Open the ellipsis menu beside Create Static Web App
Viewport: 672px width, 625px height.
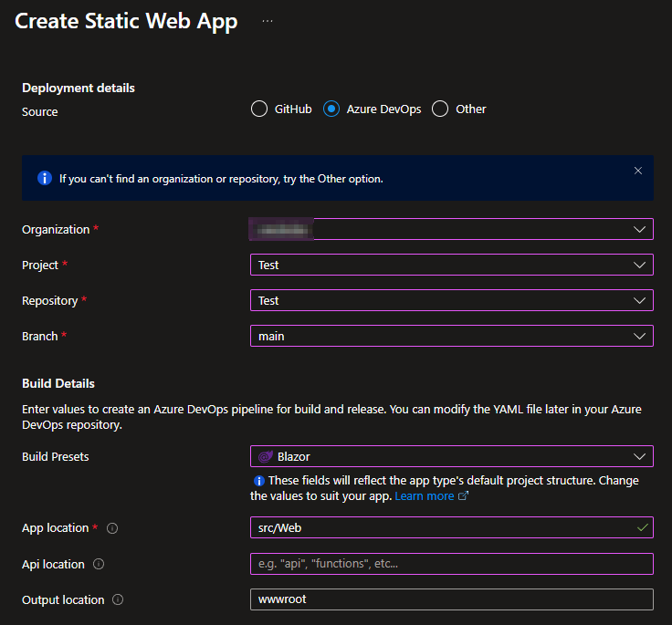point(267,21)
